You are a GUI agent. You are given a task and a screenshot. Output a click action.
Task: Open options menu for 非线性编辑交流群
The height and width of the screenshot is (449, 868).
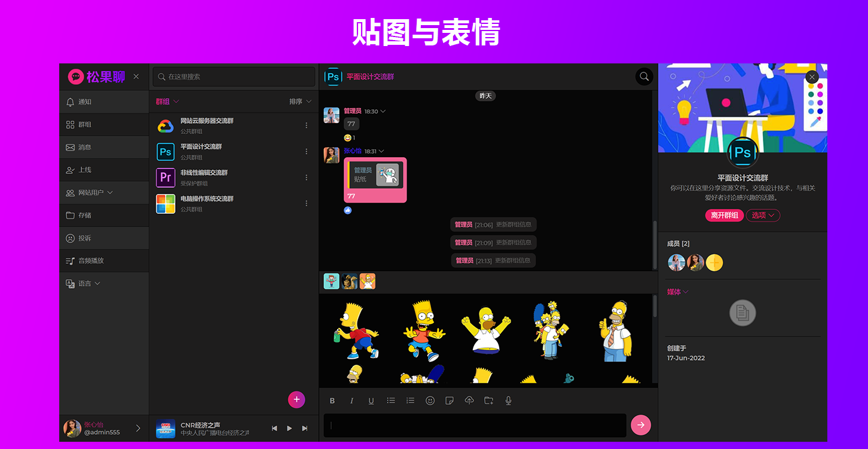(307, 178)
